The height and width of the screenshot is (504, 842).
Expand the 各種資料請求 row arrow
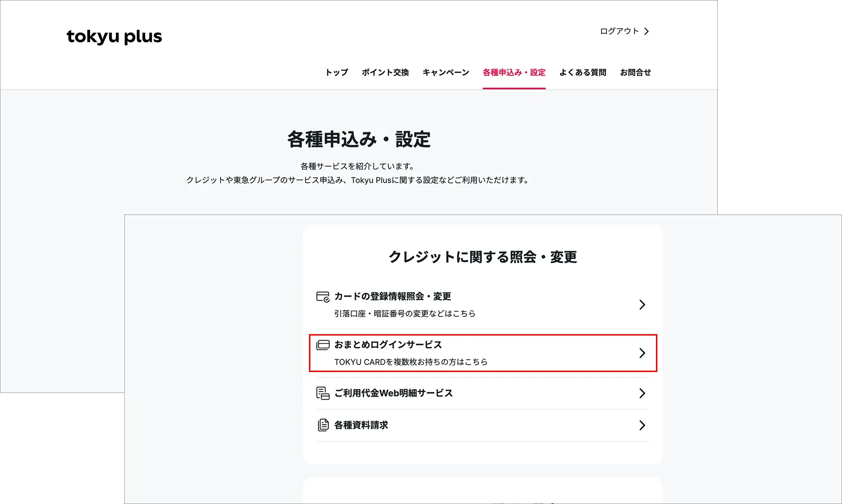(x=643, y=425)
